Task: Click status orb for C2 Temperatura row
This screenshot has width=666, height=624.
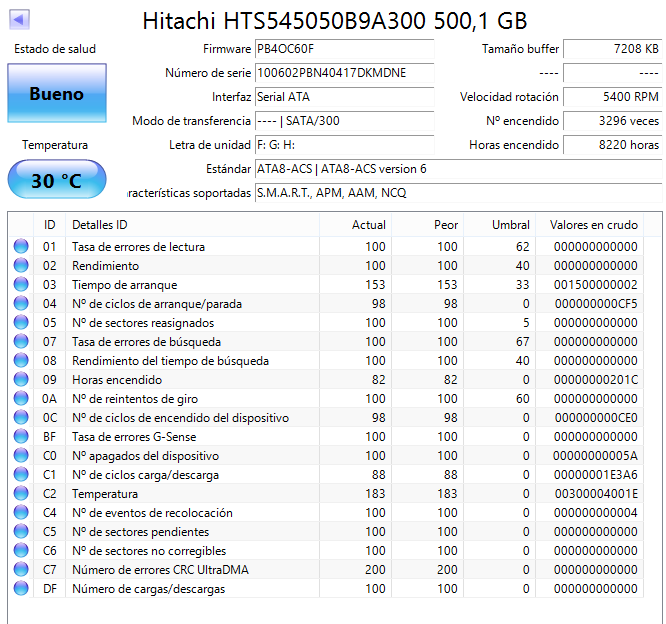Action: pyautogui.click(x=21, y=494)
